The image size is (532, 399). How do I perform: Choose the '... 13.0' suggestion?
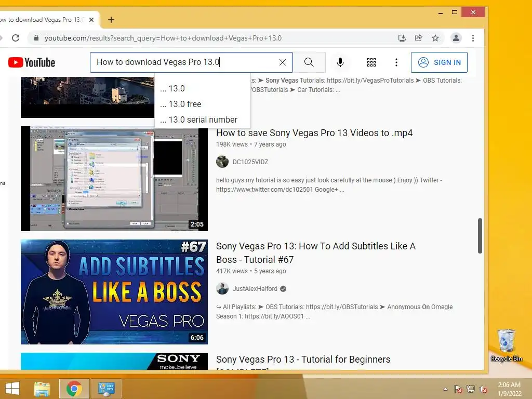pyautogui.click(x=203, y=88)
